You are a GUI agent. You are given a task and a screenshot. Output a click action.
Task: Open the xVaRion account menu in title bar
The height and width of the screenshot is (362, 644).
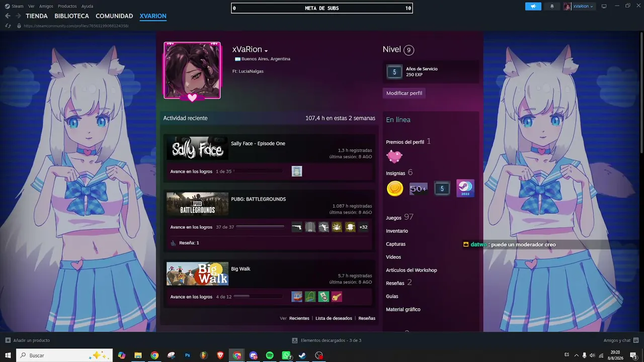[x=579, y=6]
